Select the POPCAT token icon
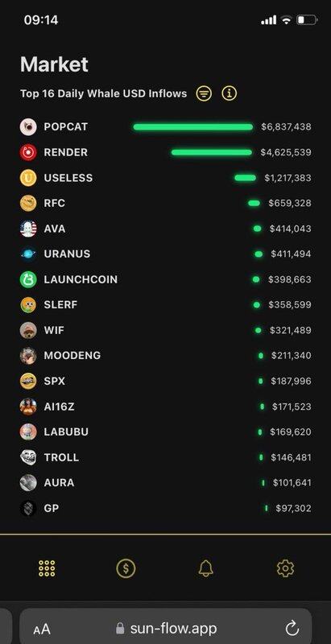 (28, 127)
